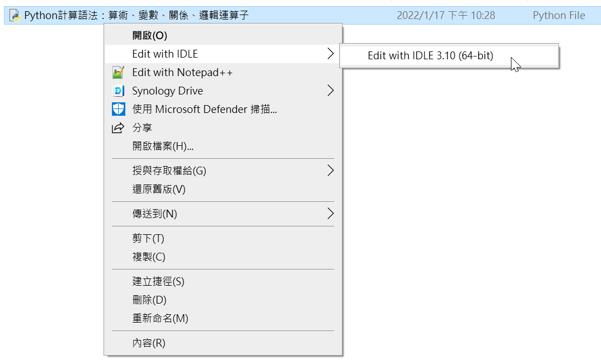Image resolution: width=601 pixels, height=364 pixels.
Task: Choose 建立捷徑(S) option
Action: point(223,281)
